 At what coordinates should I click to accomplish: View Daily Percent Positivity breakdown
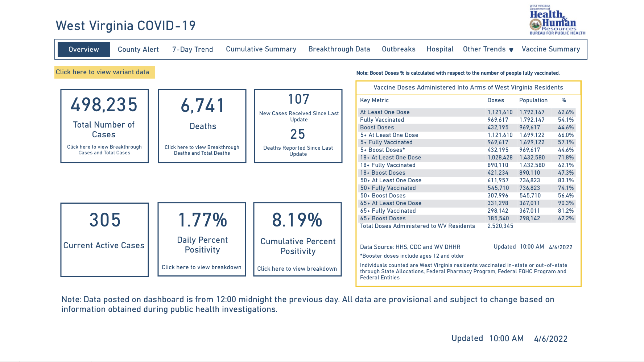click(202, 267)
